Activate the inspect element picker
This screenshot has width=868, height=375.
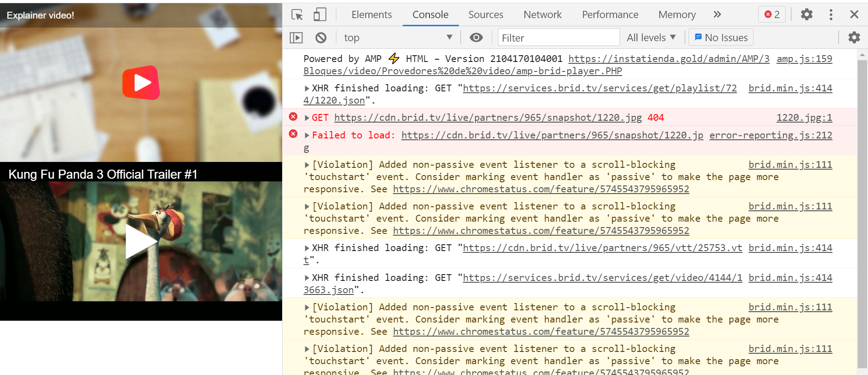[x=297, y=14]
